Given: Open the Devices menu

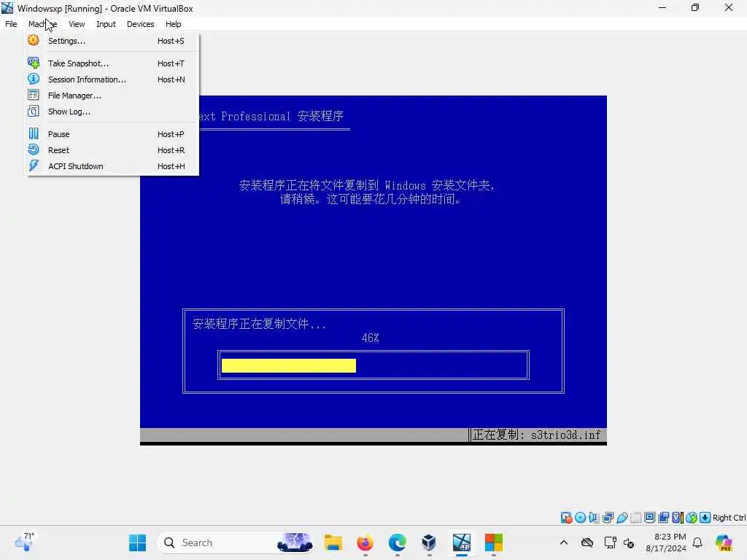Looking at the screenshot, I should 141,24.
